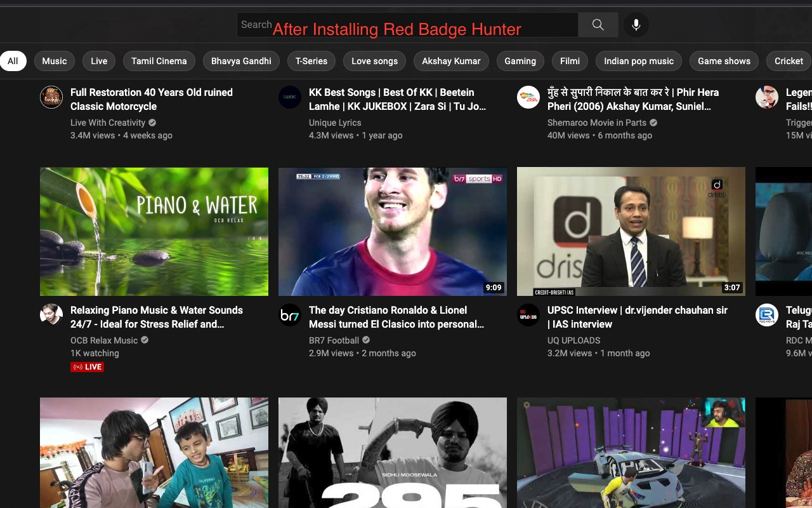This screenshot has height=508, width=812.
Task: Open Shemaroo Movie in Parts avatar
Action: coord(528,97)
